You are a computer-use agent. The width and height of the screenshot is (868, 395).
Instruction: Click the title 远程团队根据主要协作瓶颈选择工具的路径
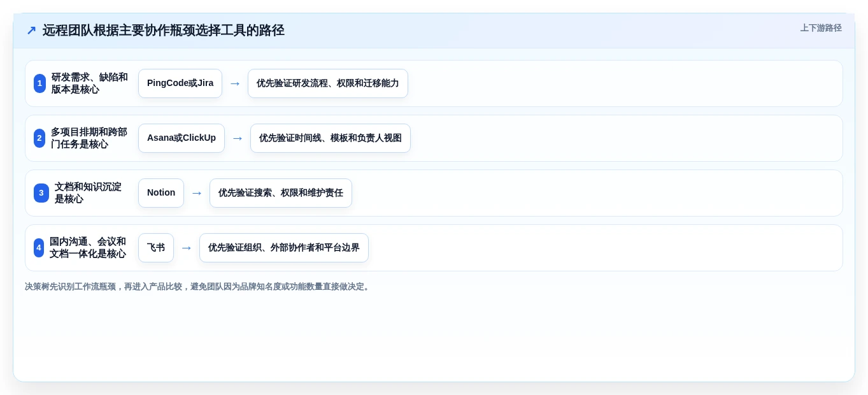pyautogui.click(x=164, y=31)
